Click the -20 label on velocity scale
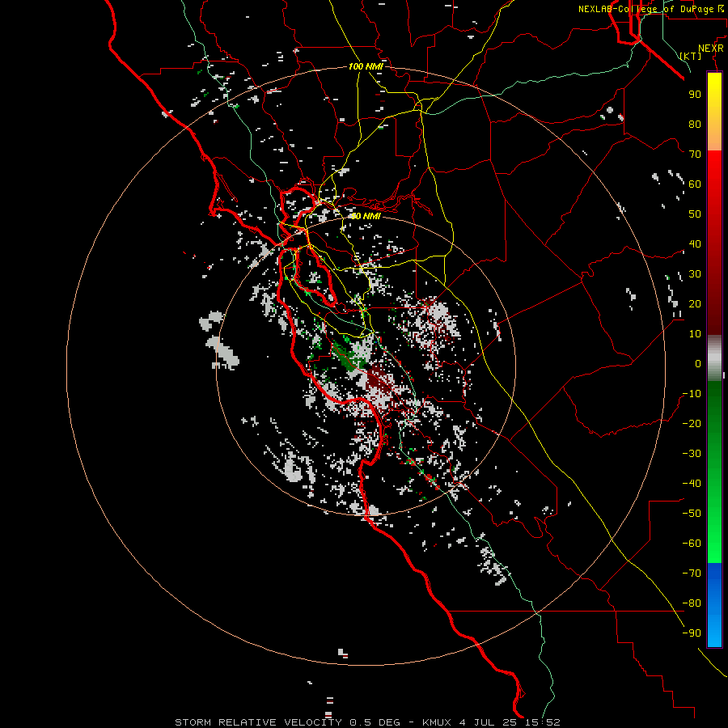The width and height of the screenshot is (728, 728). coord(692,423)
